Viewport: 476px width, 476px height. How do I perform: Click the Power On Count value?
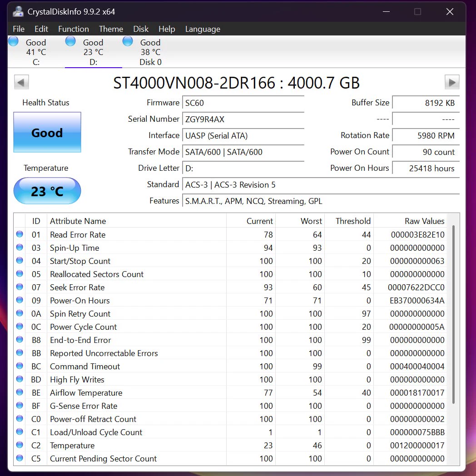(x=426, y=152)
